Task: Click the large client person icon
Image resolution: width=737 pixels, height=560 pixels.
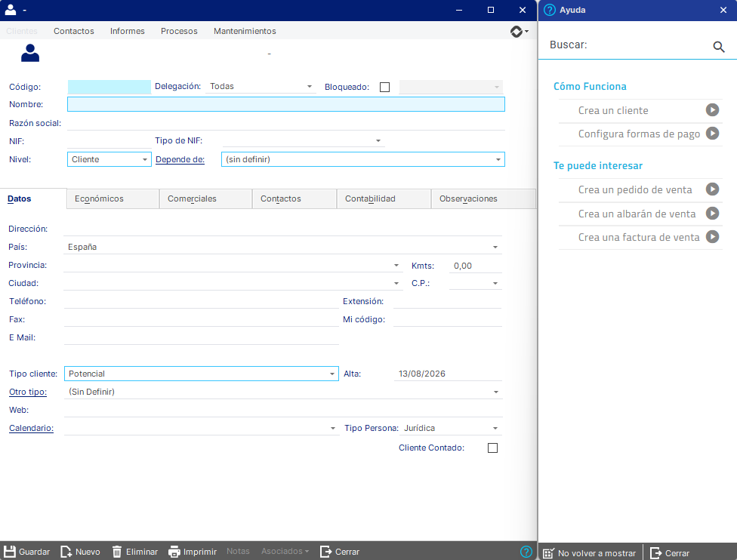Action: pos(30,53)
